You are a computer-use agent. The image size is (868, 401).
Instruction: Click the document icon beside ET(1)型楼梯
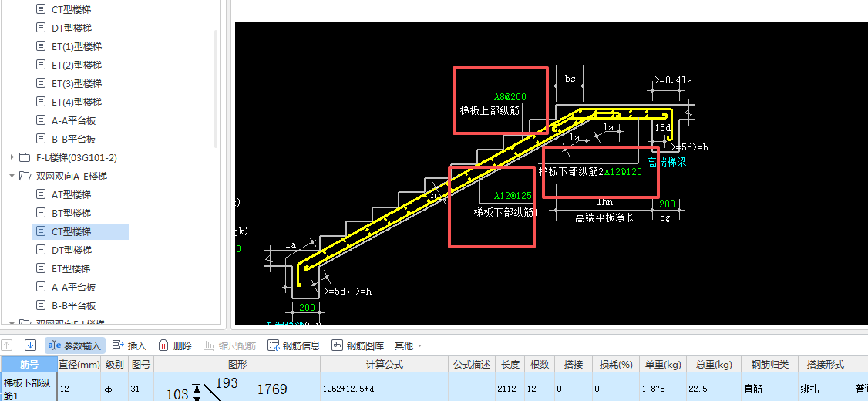tap(40, 46)
